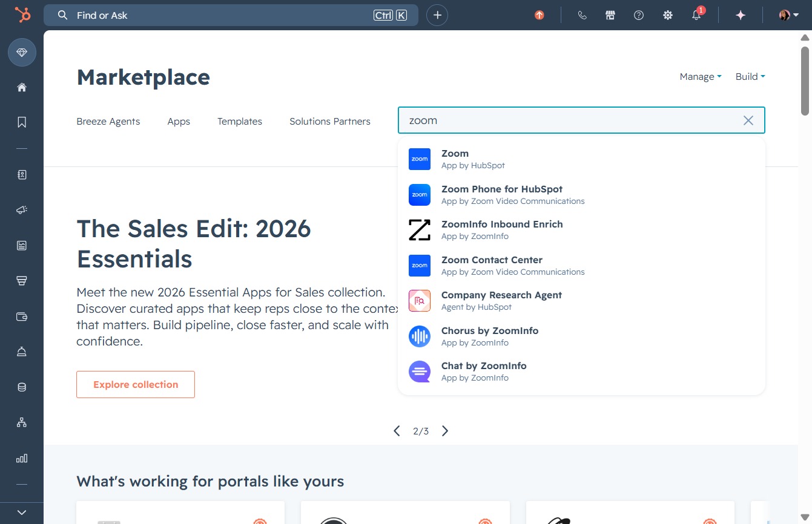Screen dimensions: 812x524
Task: Open the contacts book icon in sidebar
Action: click(x=22, y=175)
